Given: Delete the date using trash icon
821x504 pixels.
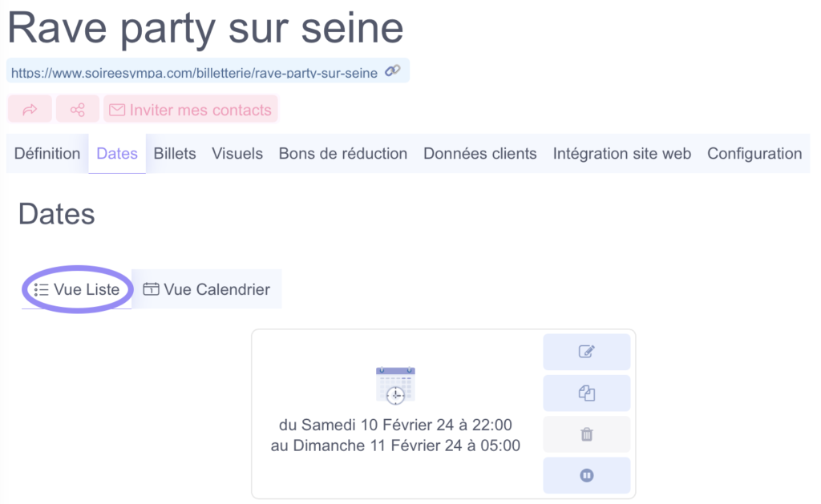Looking at the screenshot, I should pos(586,434).
